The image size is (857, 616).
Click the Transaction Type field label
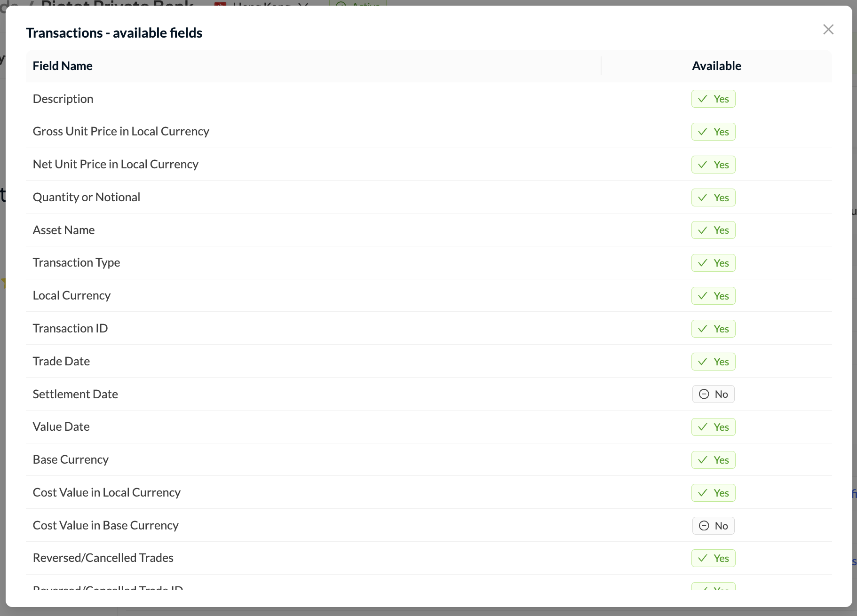(77, 262)
